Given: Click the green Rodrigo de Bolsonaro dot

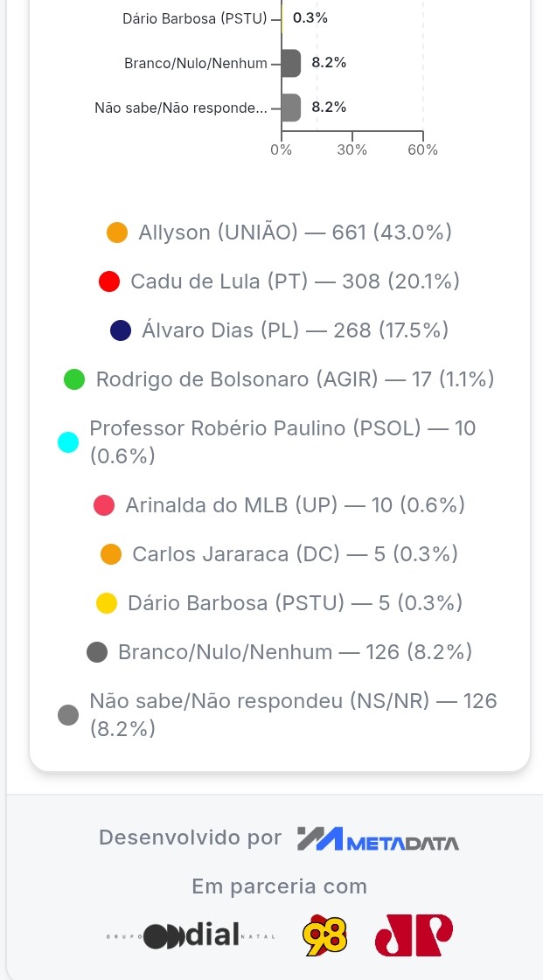Looking at the screenshot, I should [x=74, y=379].
